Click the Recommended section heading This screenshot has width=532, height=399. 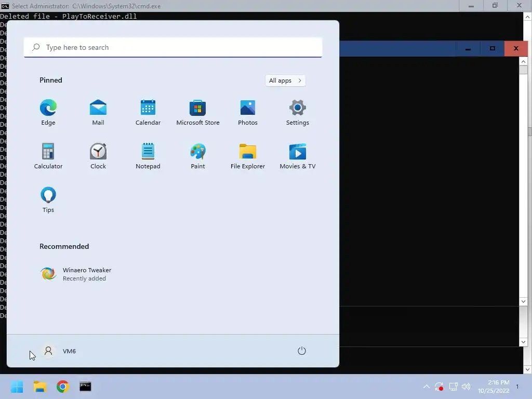(64, 246)
